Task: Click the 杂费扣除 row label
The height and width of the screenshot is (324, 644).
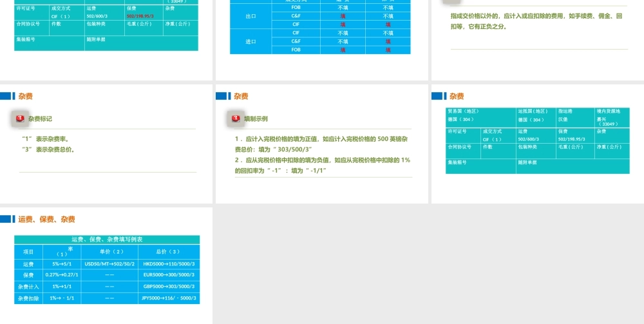Action: [28, 298]
